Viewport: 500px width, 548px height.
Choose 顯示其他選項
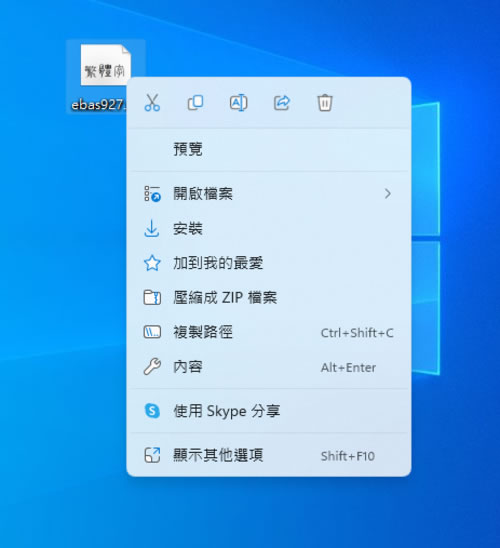point(269,455)
